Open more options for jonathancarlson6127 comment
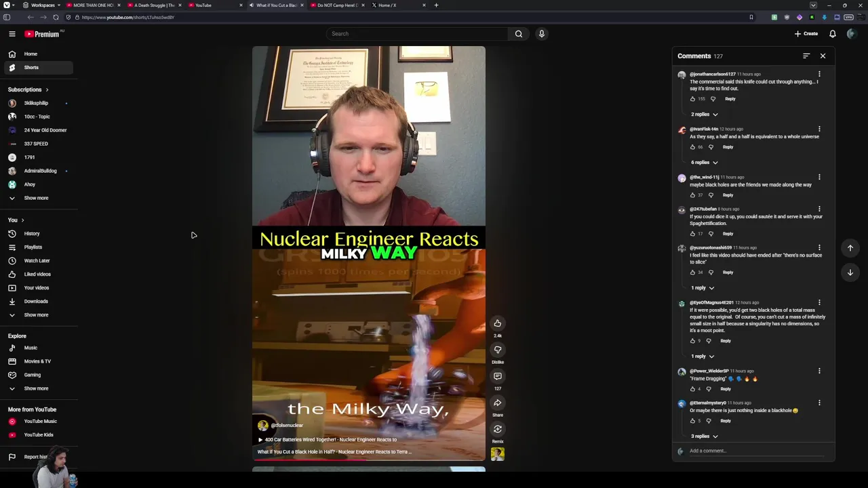The height and width of the screenshot is (488, 868). pos(819,74)
